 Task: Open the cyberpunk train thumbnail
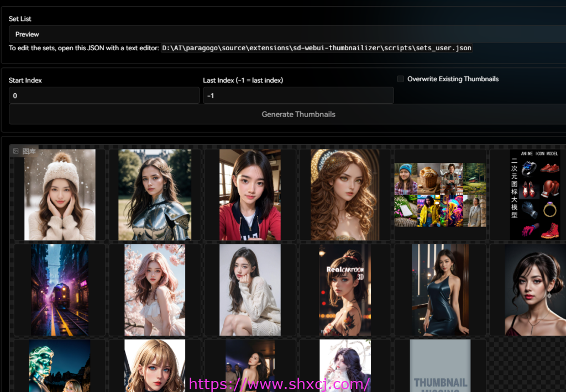[x=59, y=289]
